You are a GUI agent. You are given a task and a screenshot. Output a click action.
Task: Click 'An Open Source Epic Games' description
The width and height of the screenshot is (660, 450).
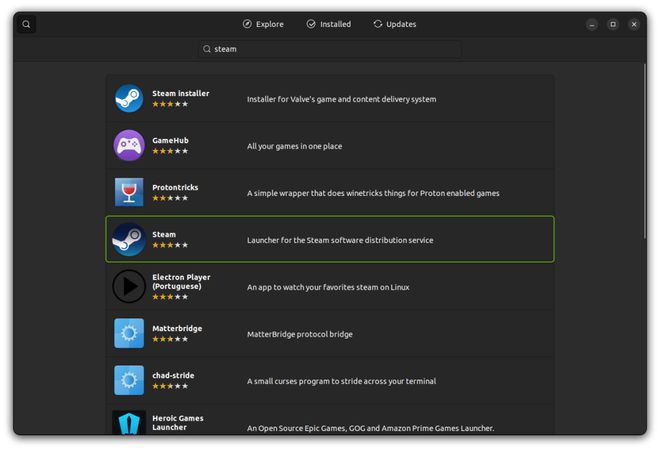[370, 429]
